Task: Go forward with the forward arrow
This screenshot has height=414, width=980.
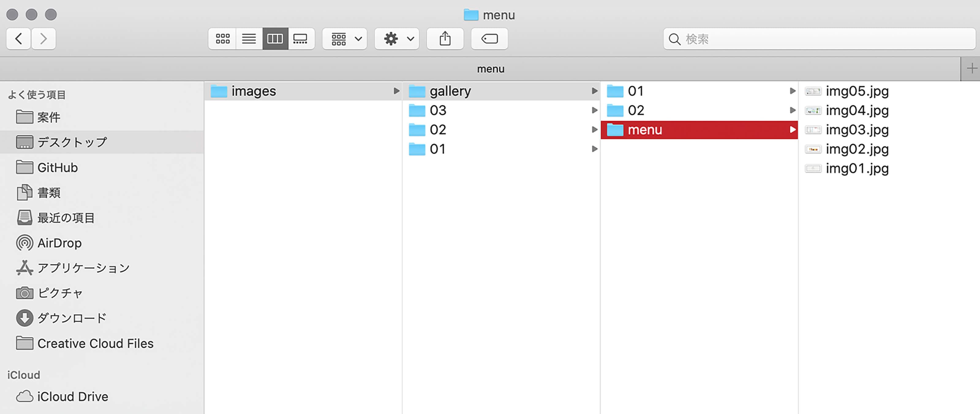Action: coord(43,39)
